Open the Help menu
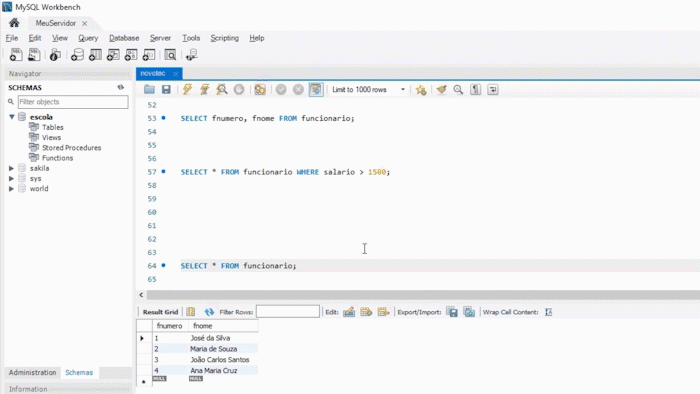 [257, 38]
